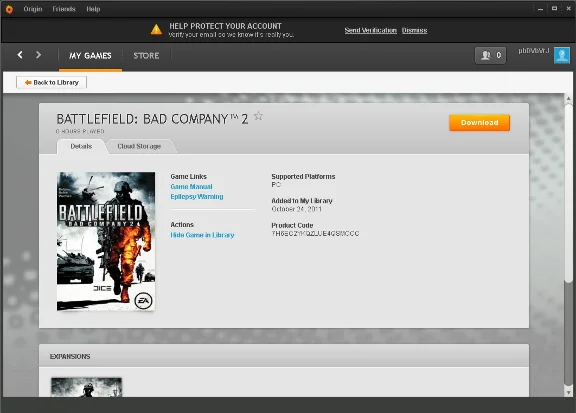This screenshot has width=576, height=413.
Task: Maximize the Origin window
Action: coord(554,8)
